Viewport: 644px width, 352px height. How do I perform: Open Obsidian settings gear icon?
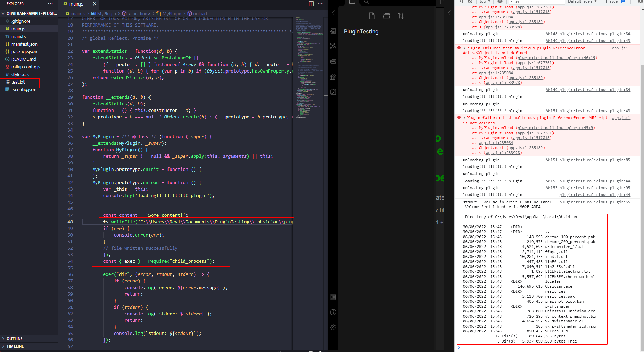pos(333,327)
